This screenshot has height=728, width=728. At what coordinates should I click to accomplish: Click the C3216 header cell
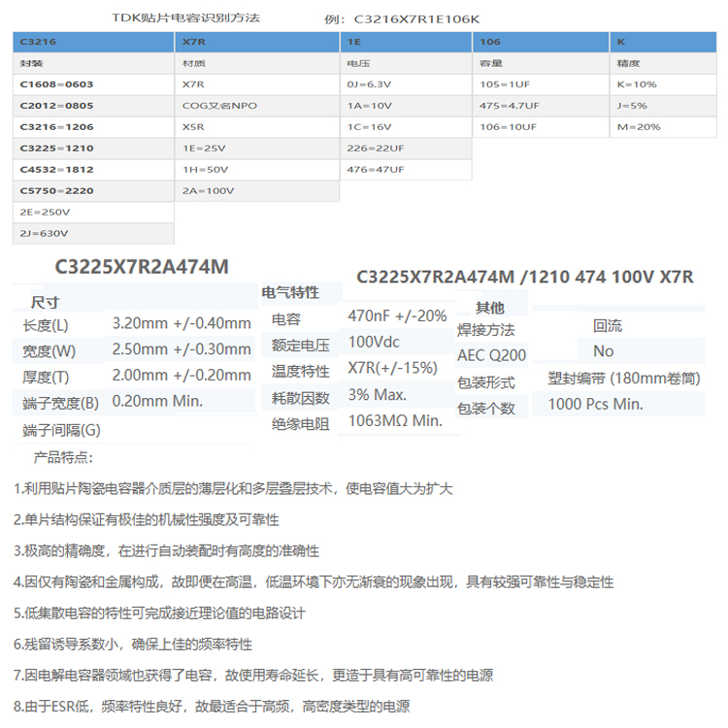pyautogui.click(x=93, y=42)
